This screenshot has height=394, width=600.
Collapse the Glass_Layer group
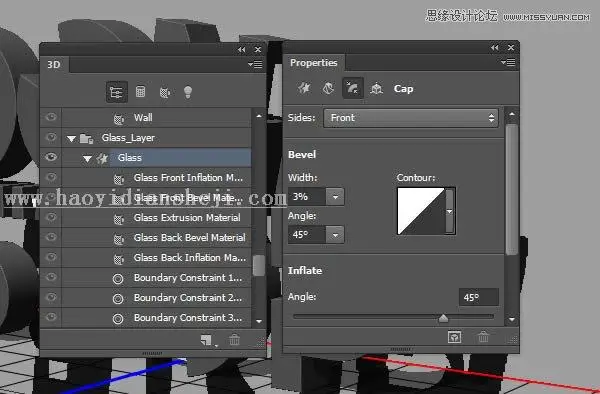coord(71,138)
